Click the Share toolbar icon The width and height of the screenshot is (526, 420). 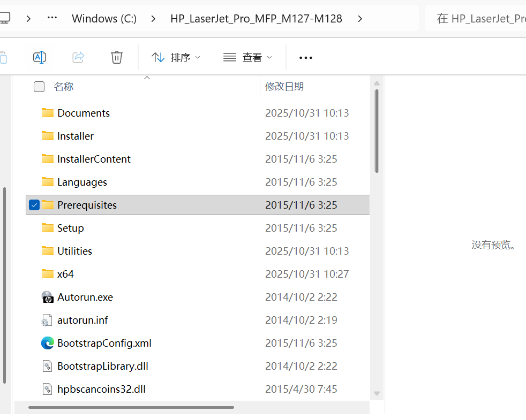point(78,57)
